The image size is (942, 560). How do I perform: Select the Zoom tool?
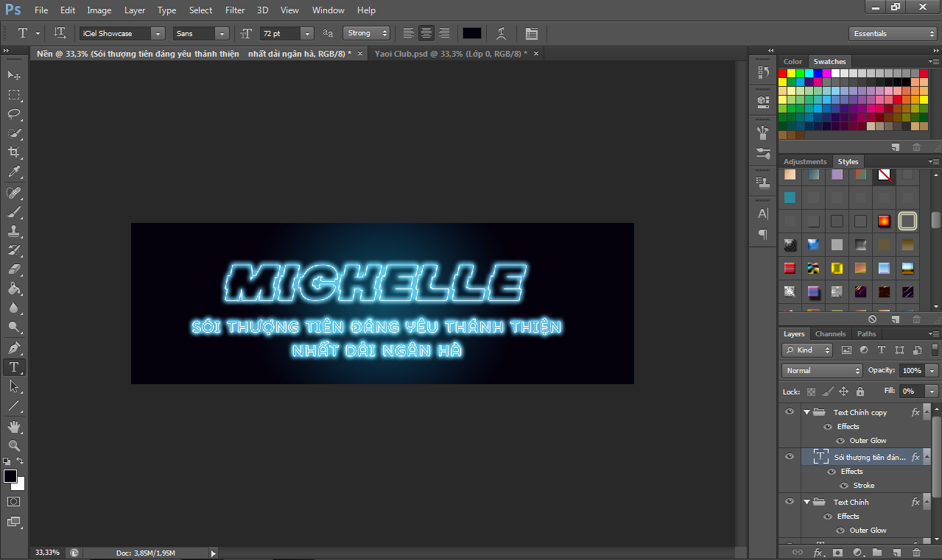(x=14, y=446)
